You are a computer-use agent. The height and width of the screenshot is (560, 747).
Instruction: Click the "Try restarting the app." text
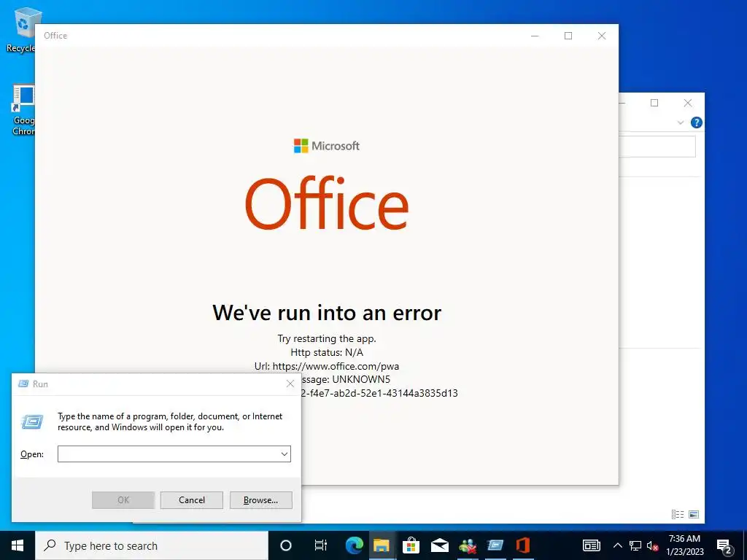point(327,338)
